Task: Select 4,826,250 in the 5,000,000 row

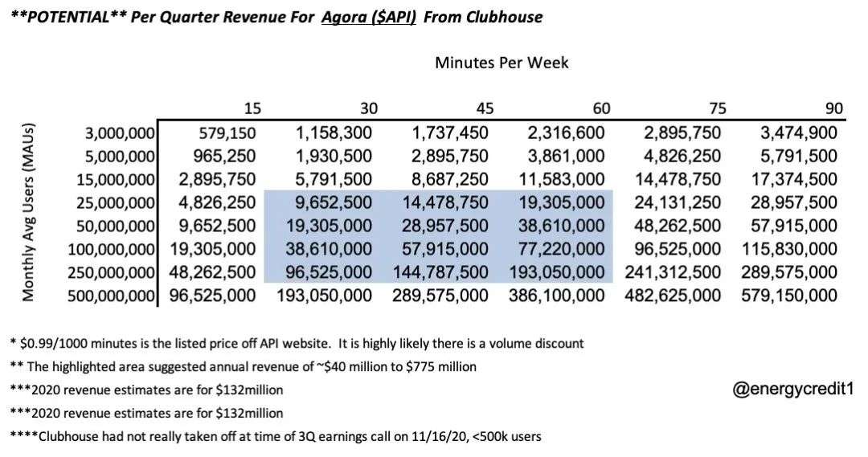Action: pos(682,157)
